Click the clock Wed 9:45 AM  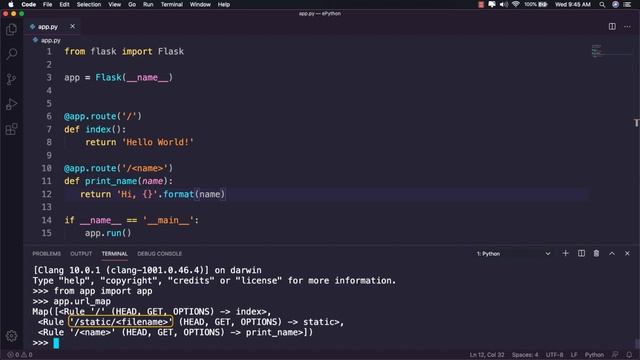[x=572, y=4]
